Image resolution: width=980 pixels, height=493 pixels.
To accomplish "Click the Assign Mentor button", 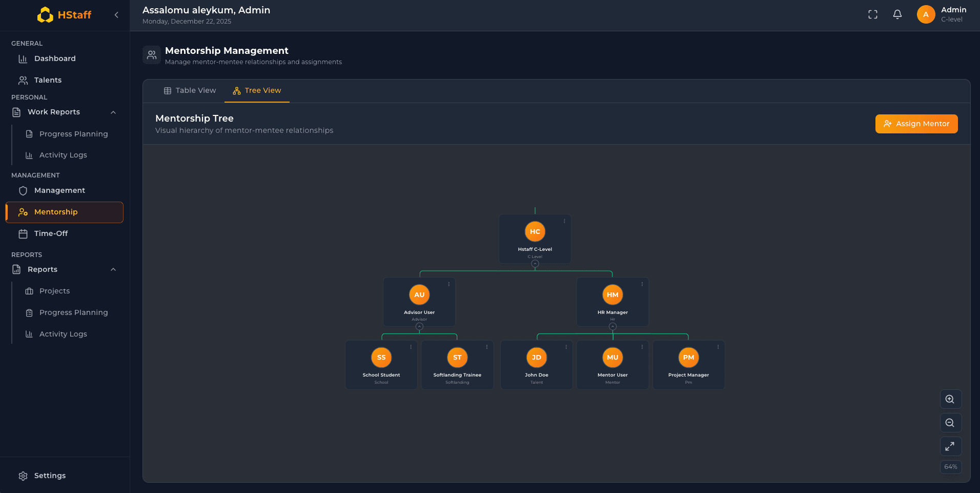I will coord(916,124).
